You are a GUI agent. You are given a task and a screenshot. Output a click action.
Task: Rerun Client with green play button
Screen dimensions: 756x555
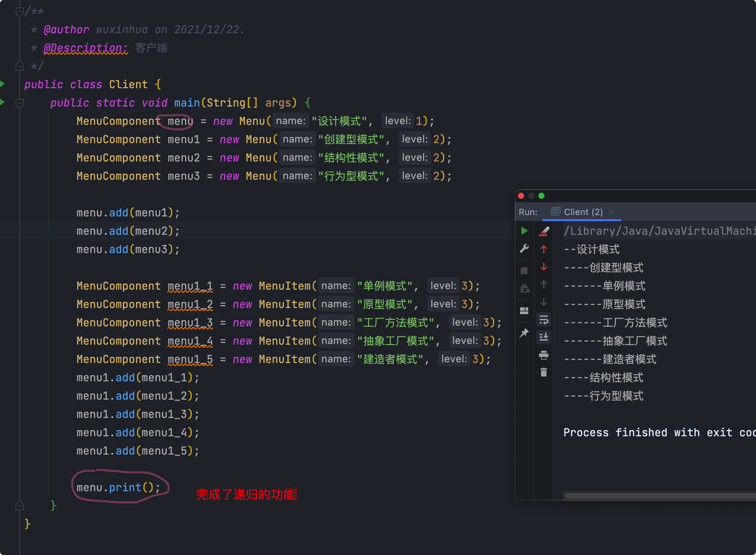[x=524, y=231]
